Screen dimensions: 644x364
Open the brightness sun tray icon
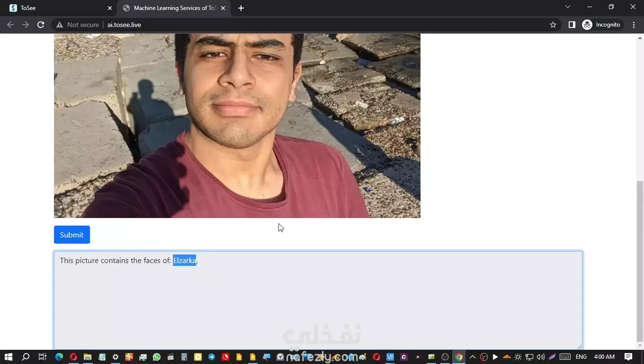click(x=518, y=357)
